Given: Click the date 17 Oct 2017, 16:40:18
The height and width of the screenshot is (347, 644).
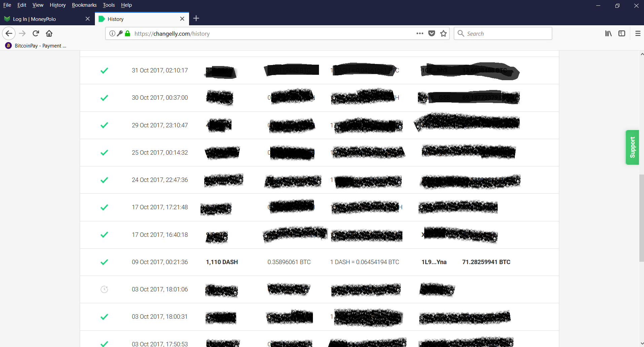Looking at the screenshot, I should pyautogui.click(x=160, y=235).
